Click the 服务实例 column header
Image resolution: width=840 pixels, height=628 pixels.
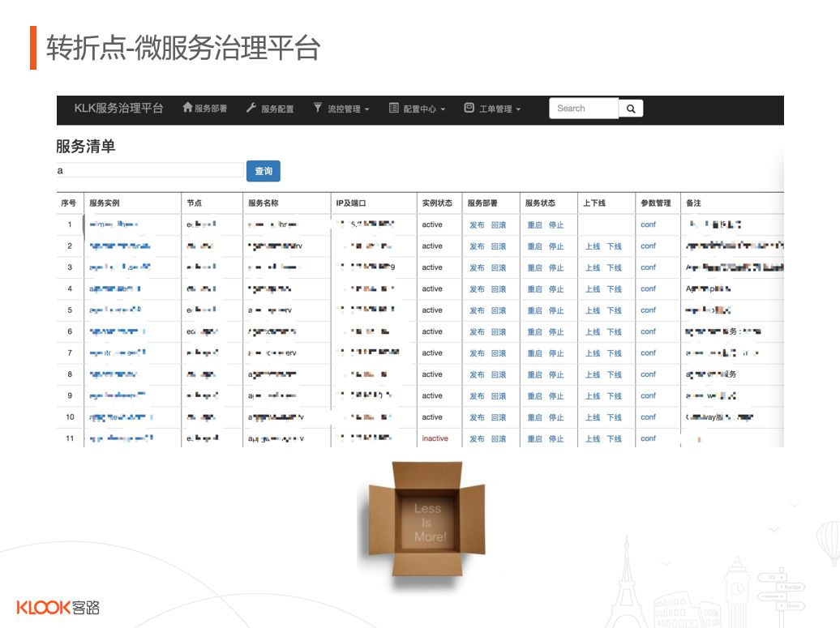coord(105,203)
